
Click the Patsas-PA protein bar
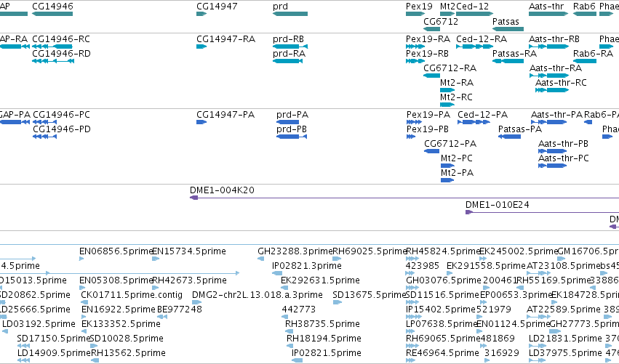509,137
